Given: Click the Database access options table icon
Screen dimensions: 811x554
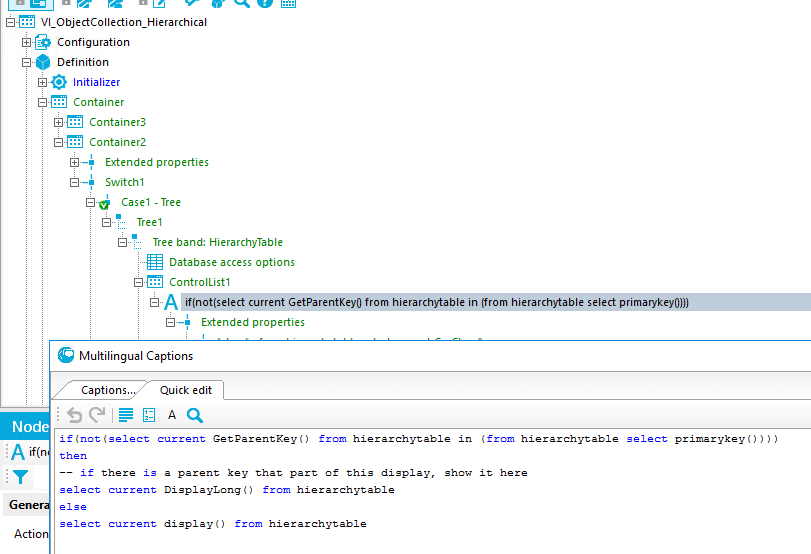Looking at the screenshot, I should pos(155,262).
